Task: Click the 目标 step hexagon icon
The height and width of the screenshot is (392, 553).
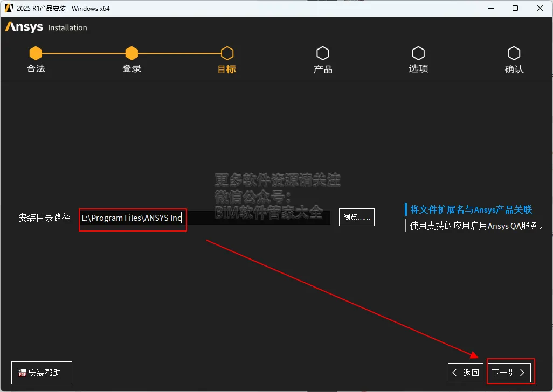Action: point(227,53)
